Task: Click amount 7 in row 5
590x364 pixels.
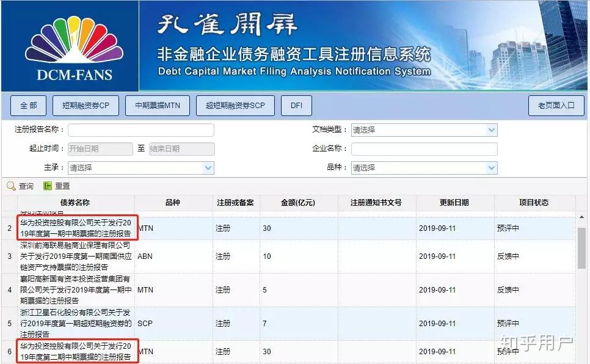Action: pos(265,323)
